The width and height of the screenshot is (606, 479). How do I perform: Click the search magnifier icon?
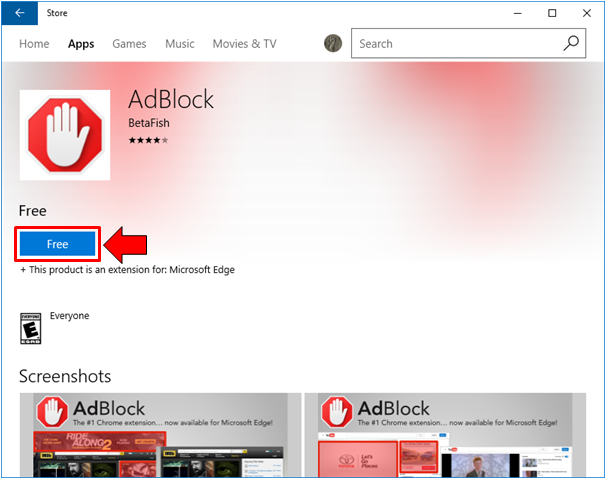(571, 43)
